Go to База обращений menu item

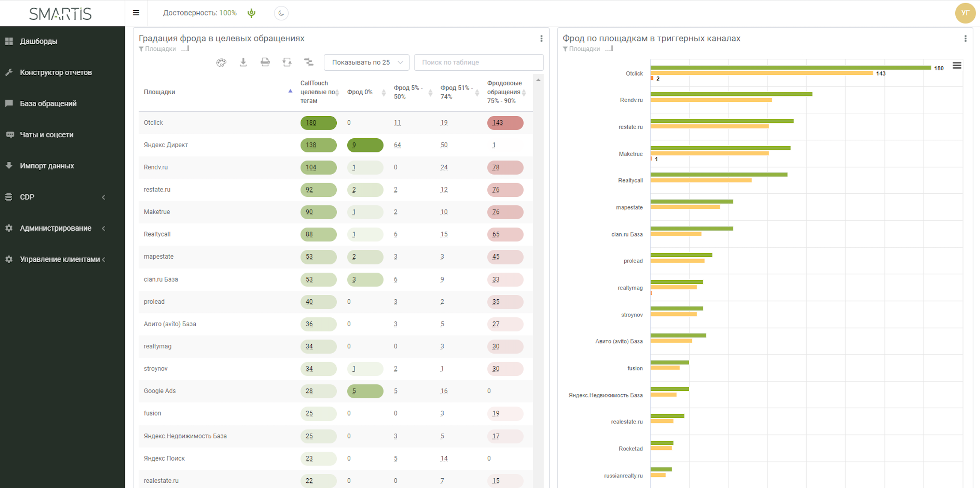[x=48, y=103]
